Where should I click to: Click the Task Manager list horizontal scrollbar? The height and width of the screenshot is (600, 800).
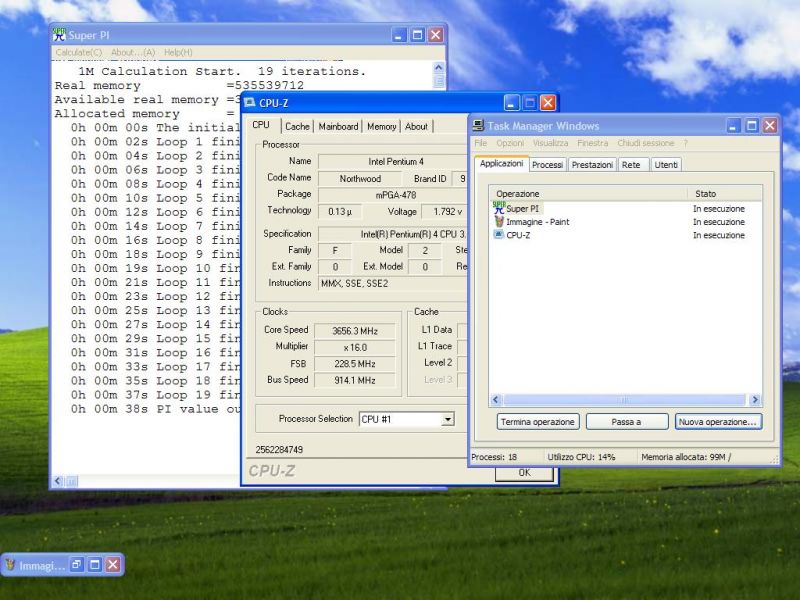click(x=625, y=400)
